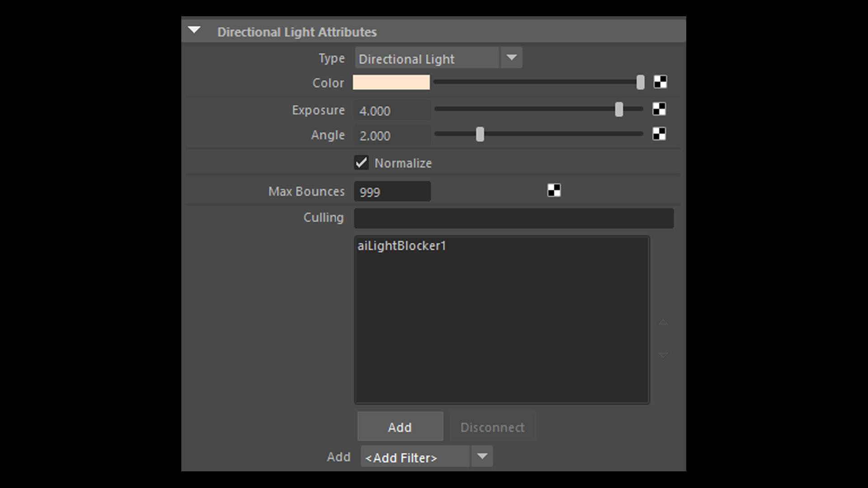
Task: Collapse Directional Light Attributes section
Action: click(x=194, y=30)
